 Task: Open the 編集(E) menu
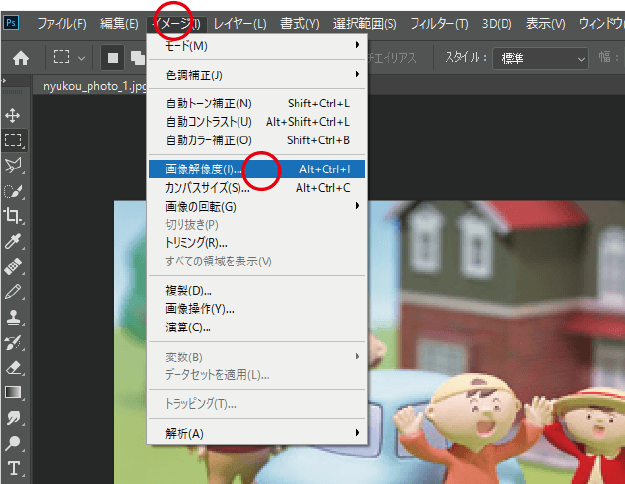pyautogui.click(x=119, y=24)
